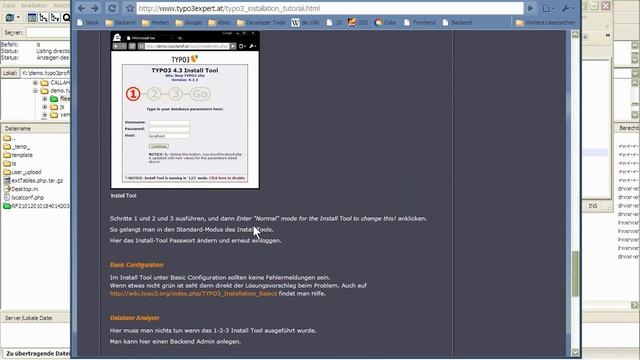
Task: Open the ebay bookmarks folder
Action: tap(219, 22)
